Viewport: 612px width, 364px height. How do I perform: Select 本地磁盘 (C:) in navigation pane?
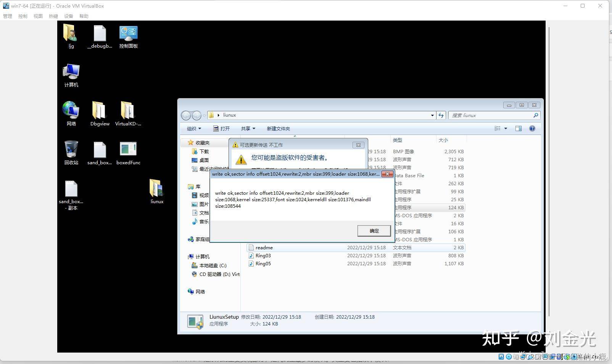pos(213,265)
